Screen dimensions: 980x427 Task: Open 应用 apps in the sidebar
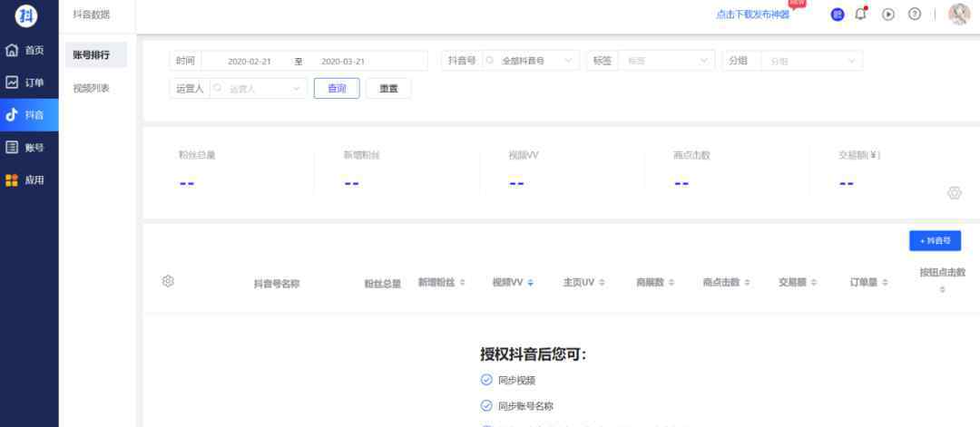pyautogui.click(x=29, y=180)
